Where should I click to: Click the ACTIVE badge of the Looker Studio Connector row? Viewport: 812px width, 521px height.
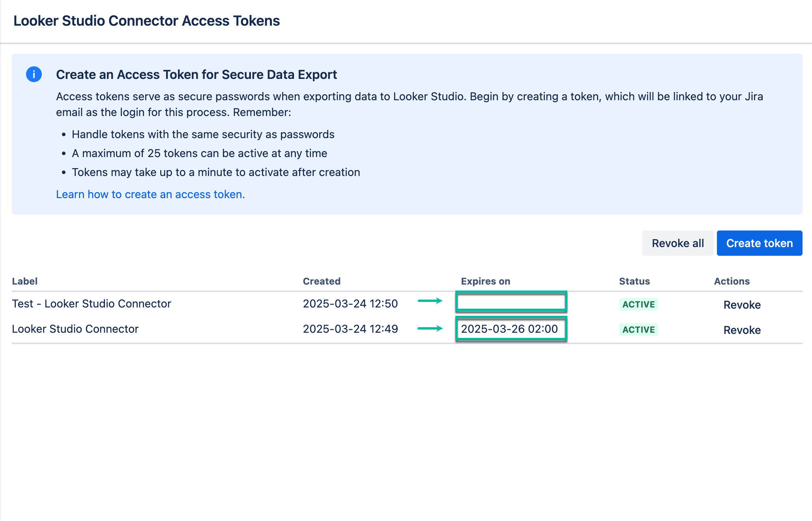638,329
